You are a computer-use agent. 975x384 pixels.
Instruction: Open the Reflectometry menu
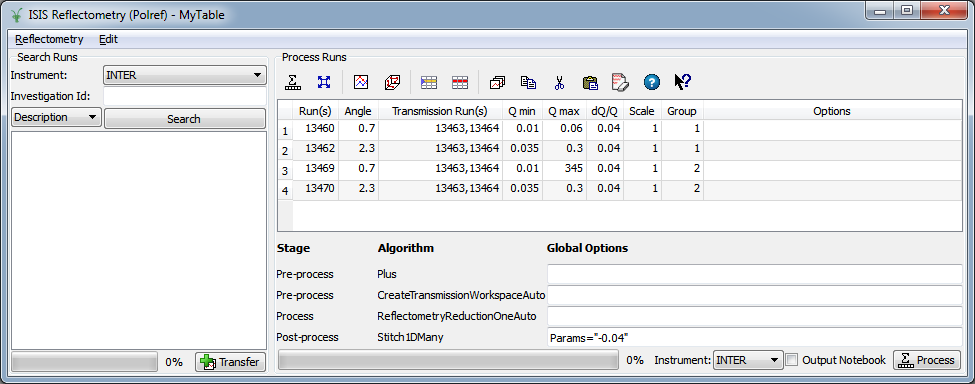(x=49, y=39)
